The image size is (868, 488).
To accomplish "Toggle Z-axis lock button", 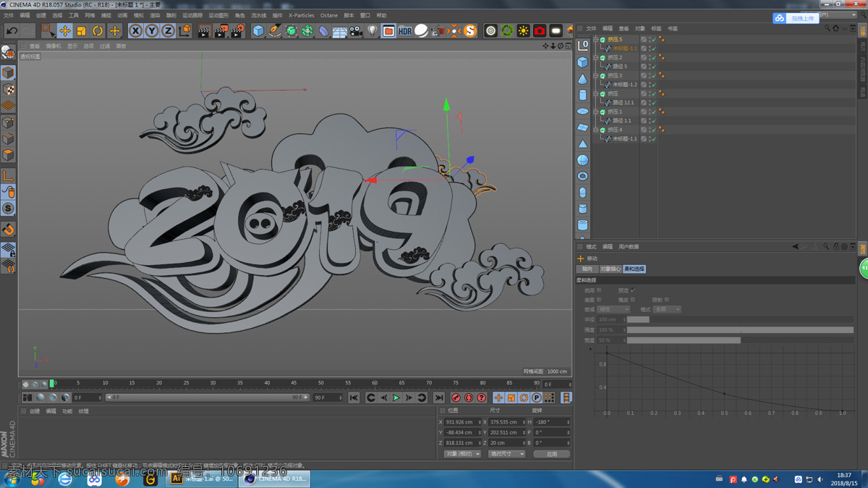I will pos(168,30).
